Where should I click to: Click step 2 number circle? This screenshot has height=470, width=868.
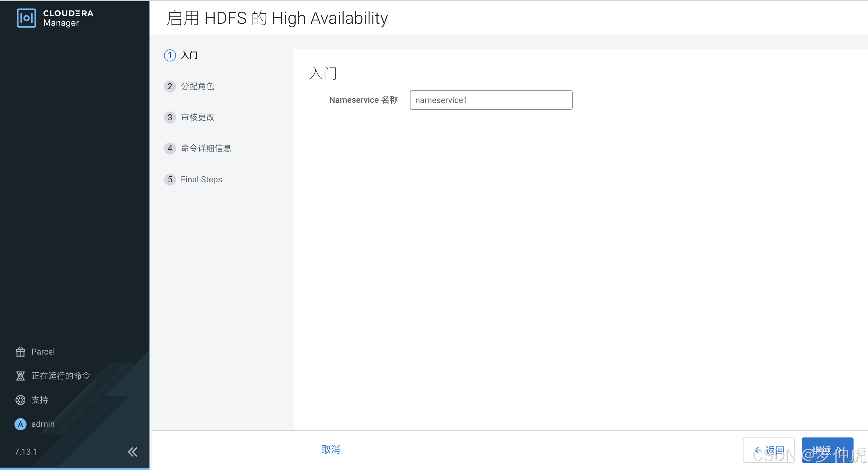point(170,86)
